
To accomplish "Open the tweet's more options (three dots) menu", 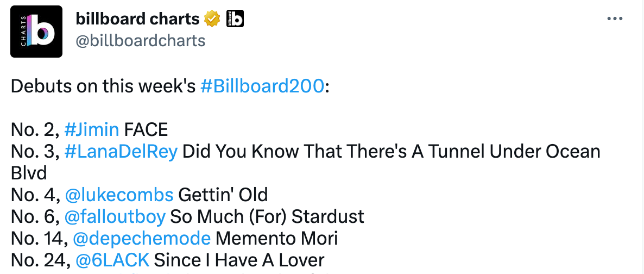I will 615,19.
